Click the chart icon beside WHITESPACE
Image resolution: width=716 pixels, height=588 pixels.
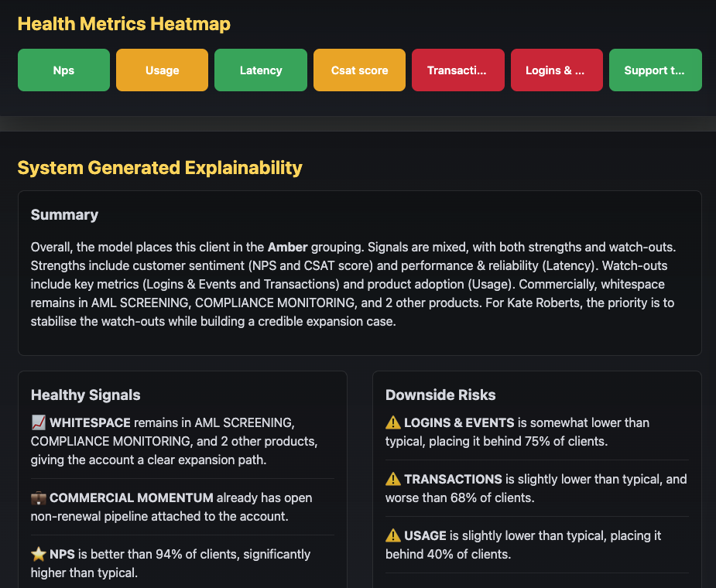38,422
